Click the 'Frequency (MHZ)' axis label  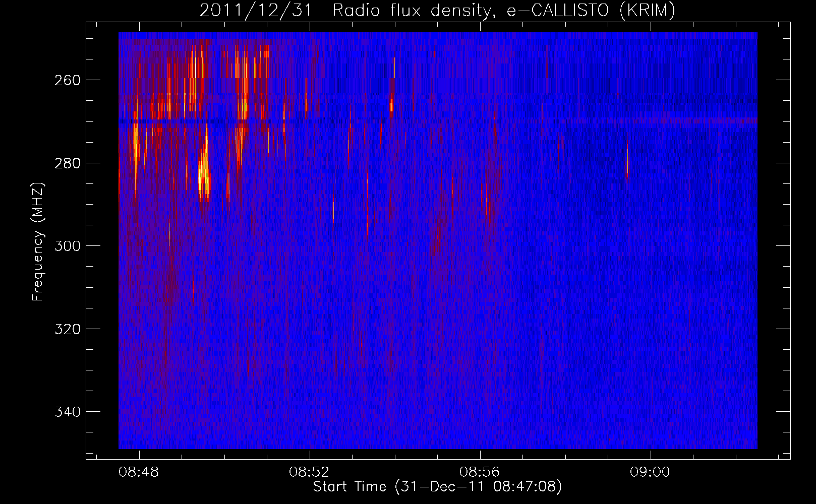tap(37, 241)
